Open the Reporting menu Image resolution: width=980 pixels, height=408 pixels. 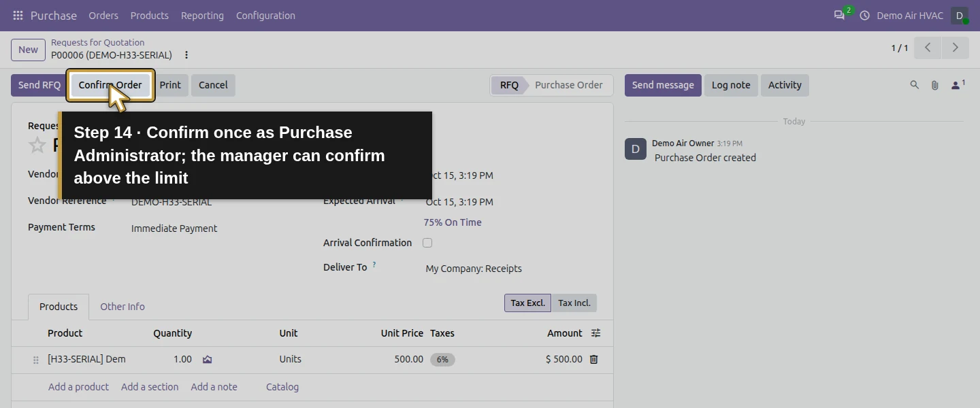click(202, 15)
